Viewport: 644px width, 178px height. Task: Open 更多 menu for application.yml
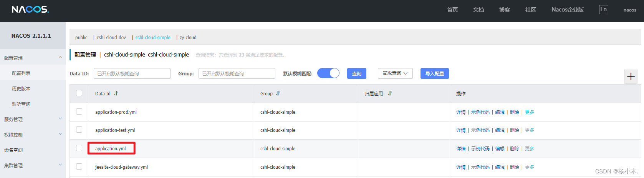(530, 149)
